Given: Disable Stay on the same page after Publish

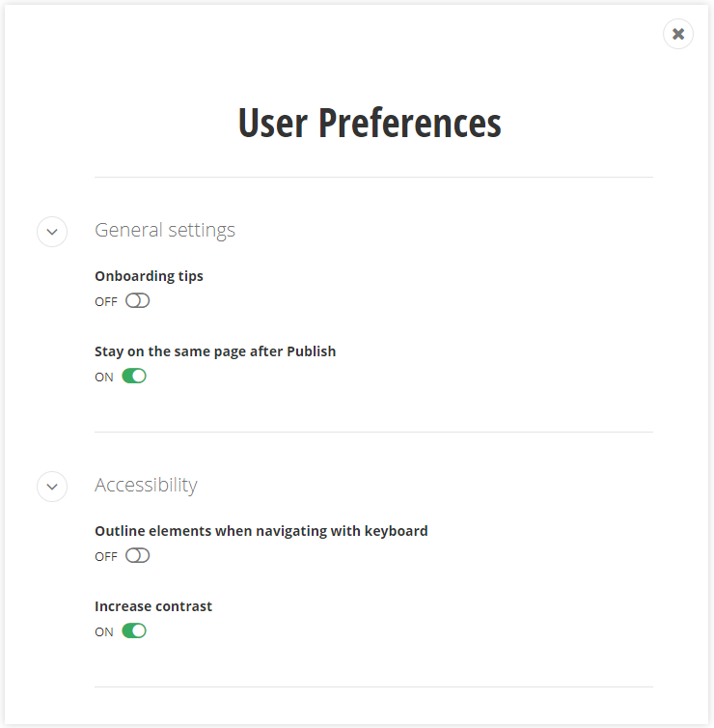Looking at the screenshot, I should point(134,377).
